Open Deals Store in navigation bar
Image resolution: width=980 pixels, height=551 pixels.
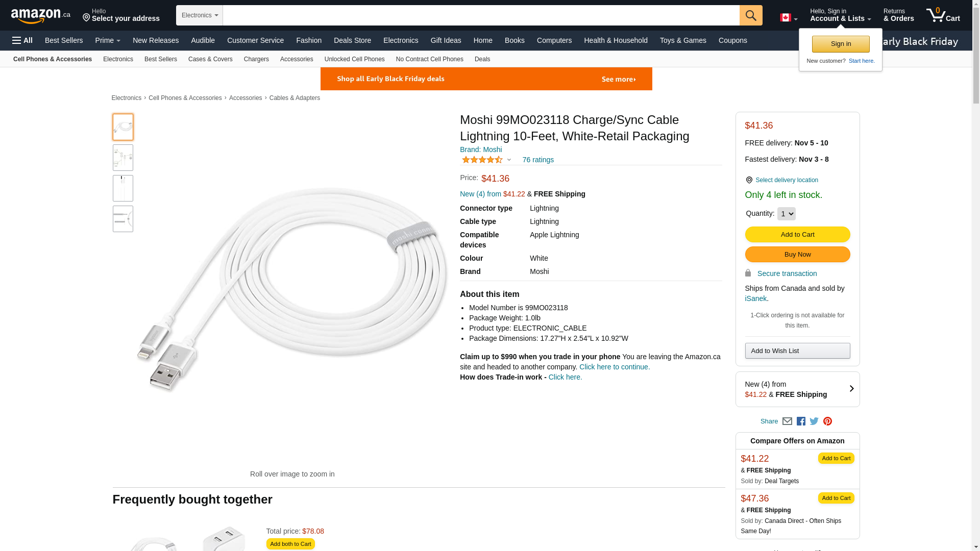(352, 40)
